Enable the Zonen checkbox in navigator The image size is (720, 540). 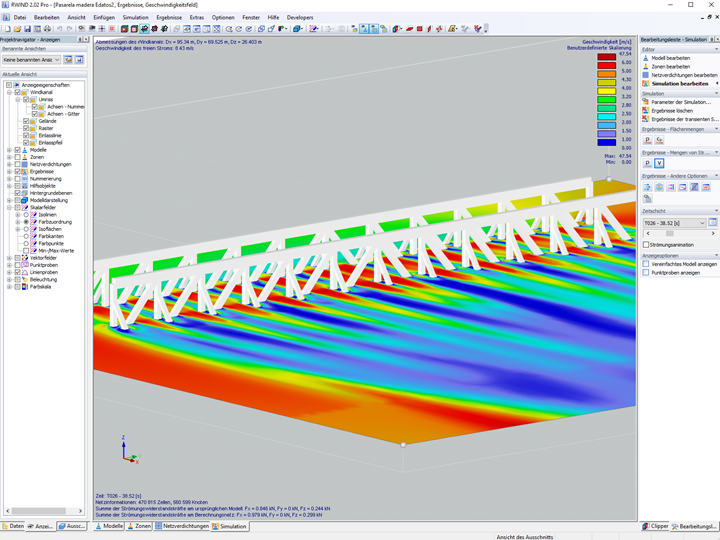click(x=17, y=157)
